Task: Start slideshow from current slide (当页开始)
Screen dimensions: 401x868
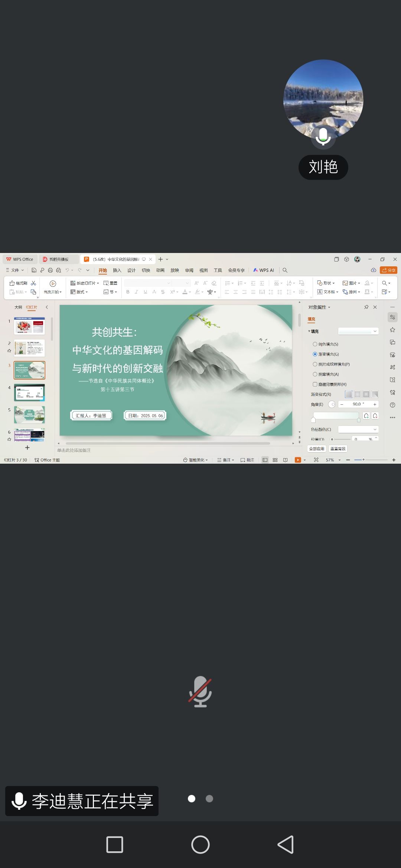Action: pos(53,287)
